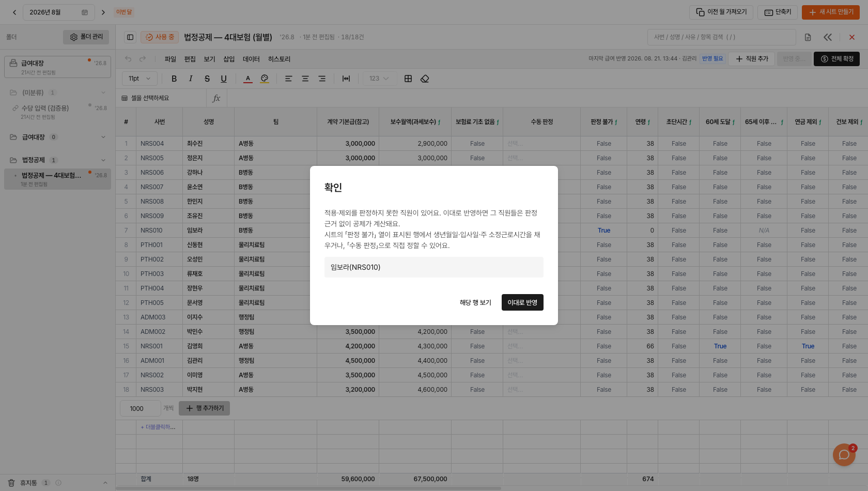Click the 이전 월 가져오기 button
The width and height of the screenshot is (868, 491).
pyautogui.click(x=721, y=12)
